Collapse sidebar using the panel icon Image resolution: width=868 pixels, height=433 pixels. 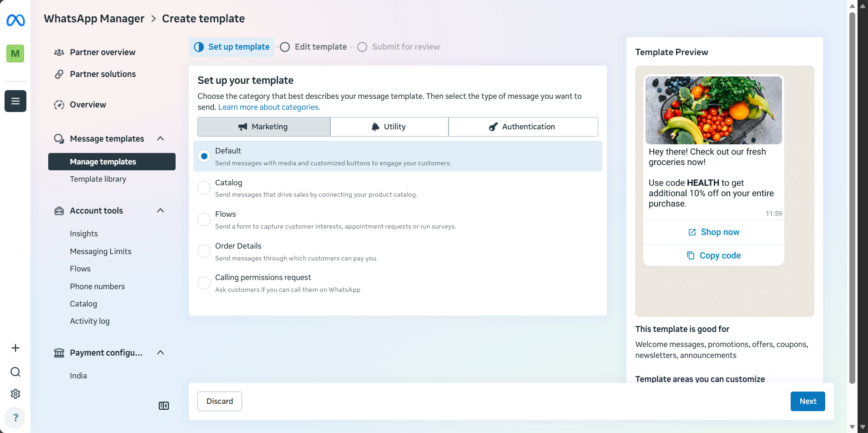coord(164,406)
